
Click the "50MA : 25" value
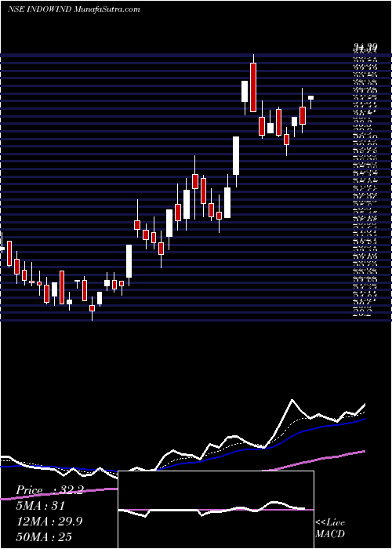coord(44,536)
